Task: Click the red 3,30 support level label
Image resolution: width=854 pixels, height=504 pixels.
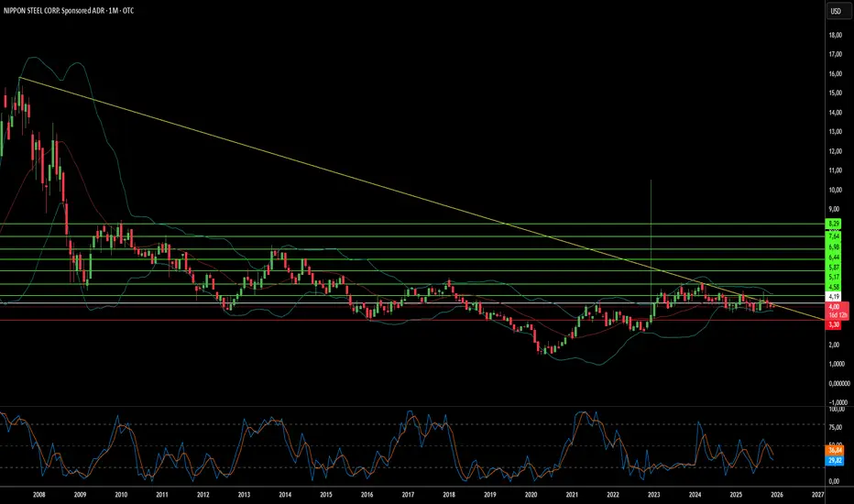Action: tap(833, 324)
